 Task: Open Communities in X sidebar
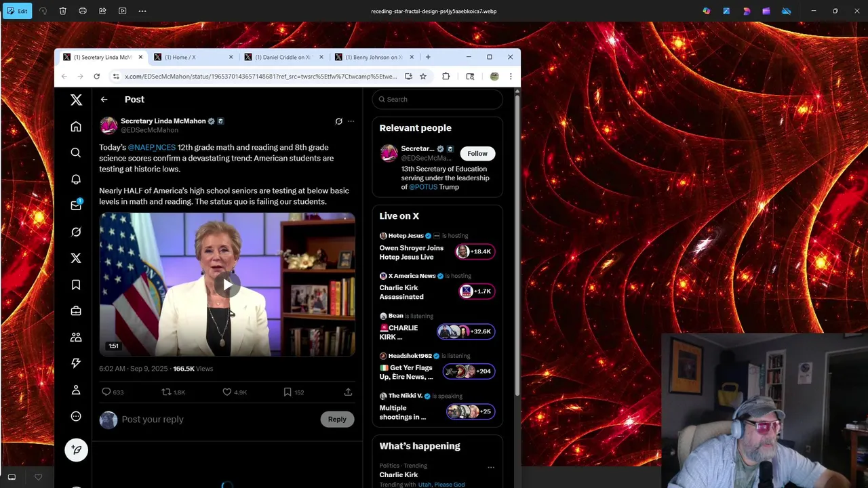(76, 337)
